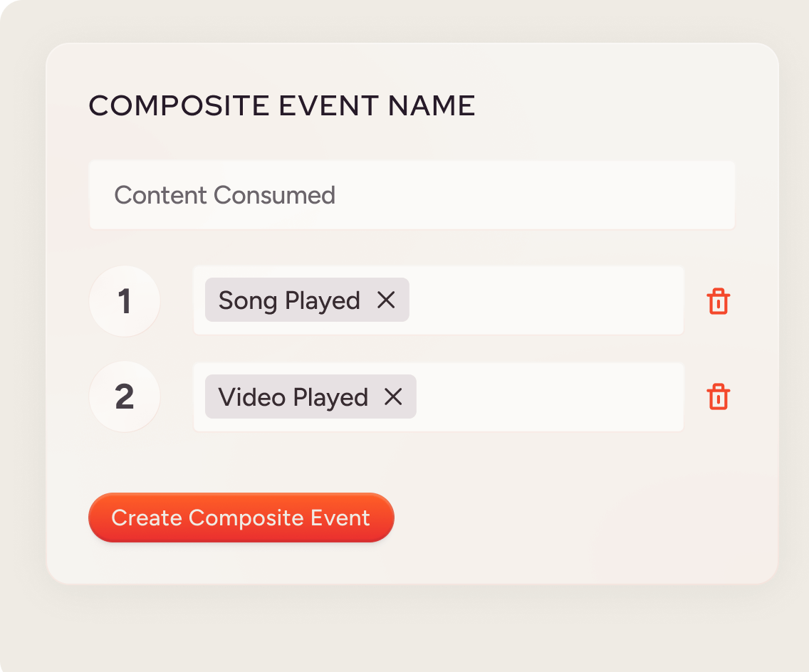This screenshot has height=672, width=809.
Task: Click the word Content in the name field
Action: point(160,195)
